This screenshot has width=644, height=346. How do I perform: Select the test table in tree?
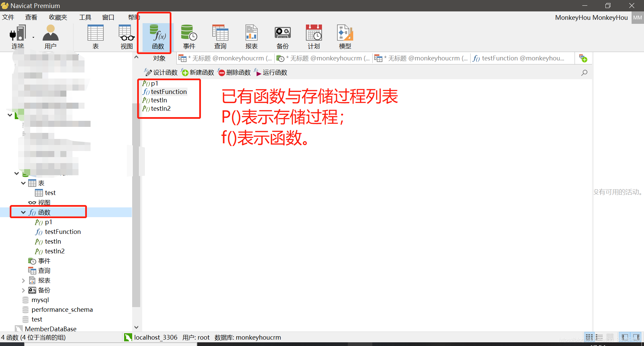tap(45, 193)
